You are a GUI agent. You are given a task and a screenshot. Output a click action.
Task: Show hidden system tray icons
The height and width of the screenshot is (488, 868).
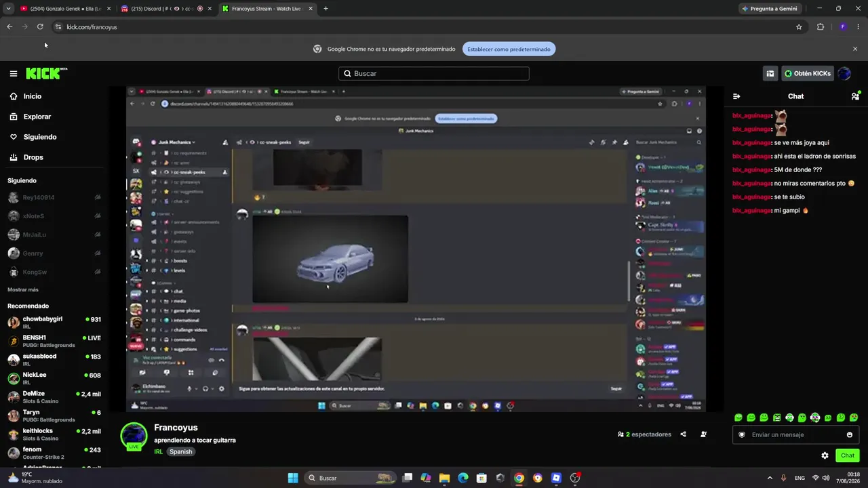(770, 478)
